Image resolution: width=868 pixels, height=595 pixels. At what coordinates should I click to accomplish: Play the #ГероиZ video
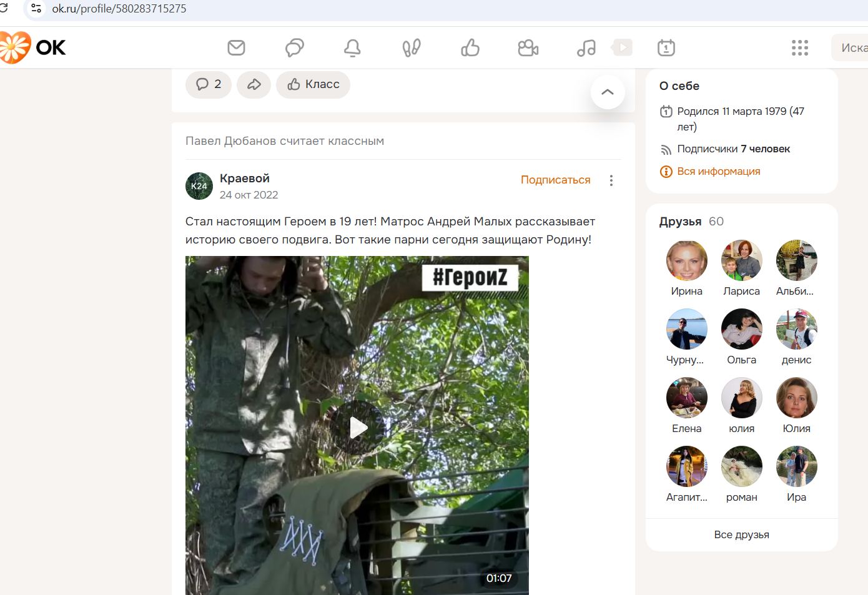[357, 428]
